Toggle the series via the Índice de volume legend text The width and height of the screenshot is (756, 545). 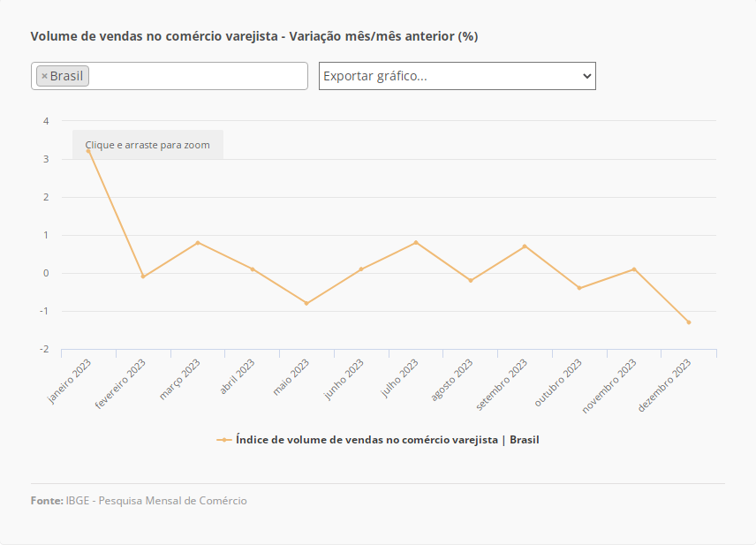387,439
